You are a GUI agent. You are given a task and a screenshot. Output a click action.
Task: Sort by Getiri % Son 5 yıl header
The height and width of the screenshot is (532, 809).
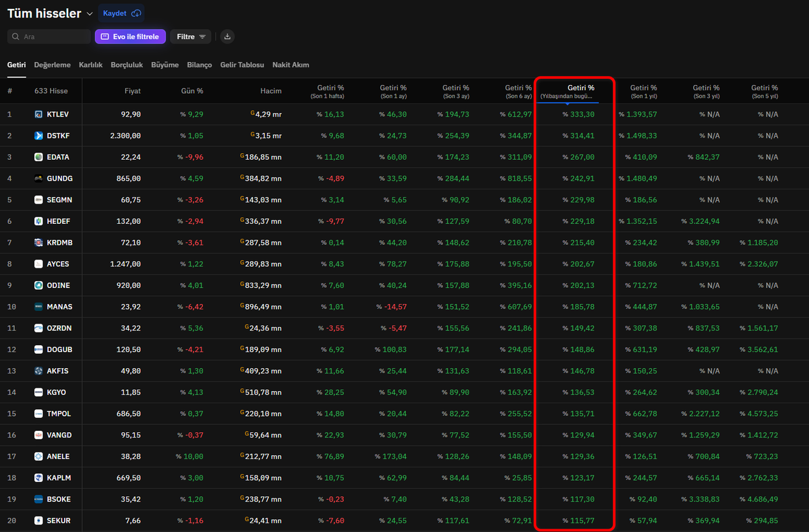[x=765, y=92]
